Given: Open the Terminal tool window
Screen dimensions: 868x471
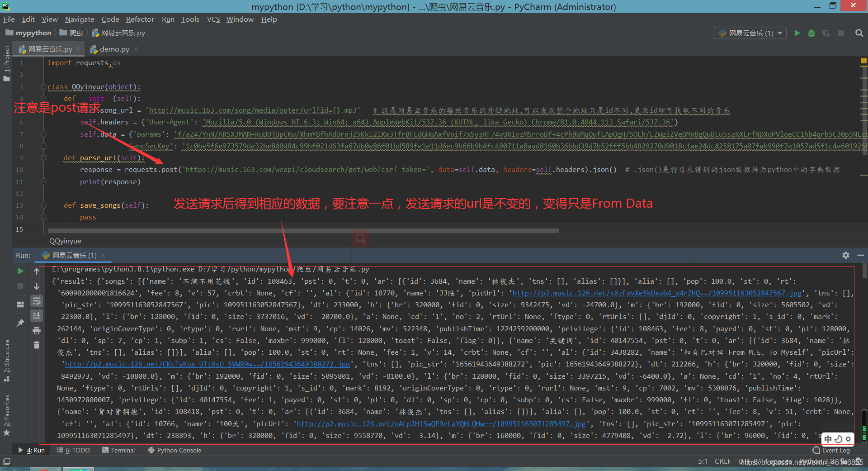Looking at the screenshot, I should pyautogui.click(x=118, y=450).
